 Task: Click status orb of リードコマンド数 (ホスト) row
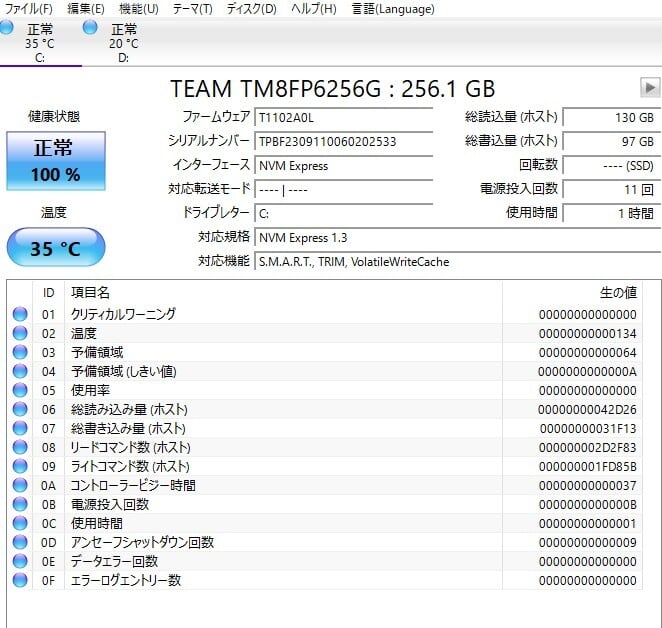click(x=20, y=447)
